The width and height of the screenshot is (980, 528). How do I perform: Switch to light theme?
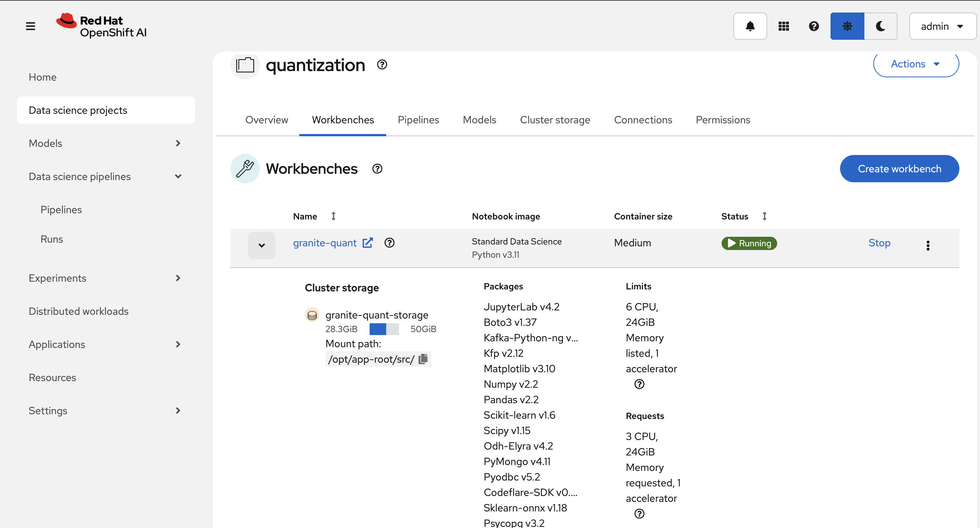pos(847,26)
